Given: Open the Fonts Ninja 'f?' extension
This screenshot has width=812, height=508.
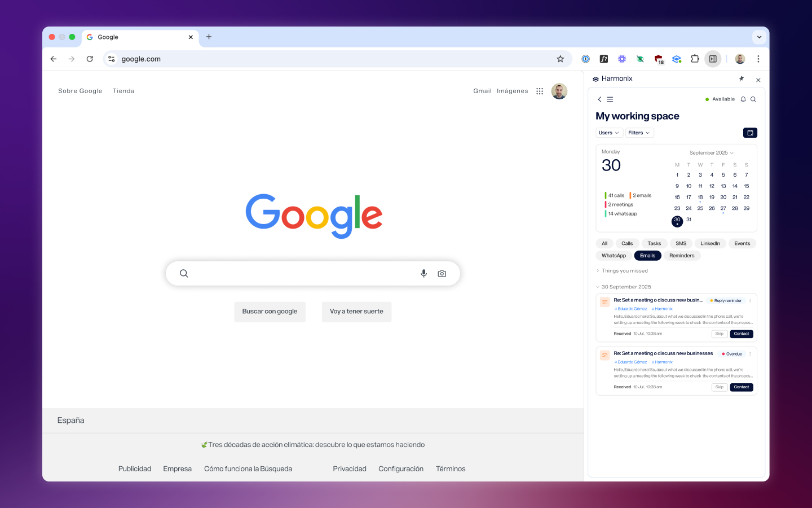Looking at the screenshot, I should coord(604,59).
